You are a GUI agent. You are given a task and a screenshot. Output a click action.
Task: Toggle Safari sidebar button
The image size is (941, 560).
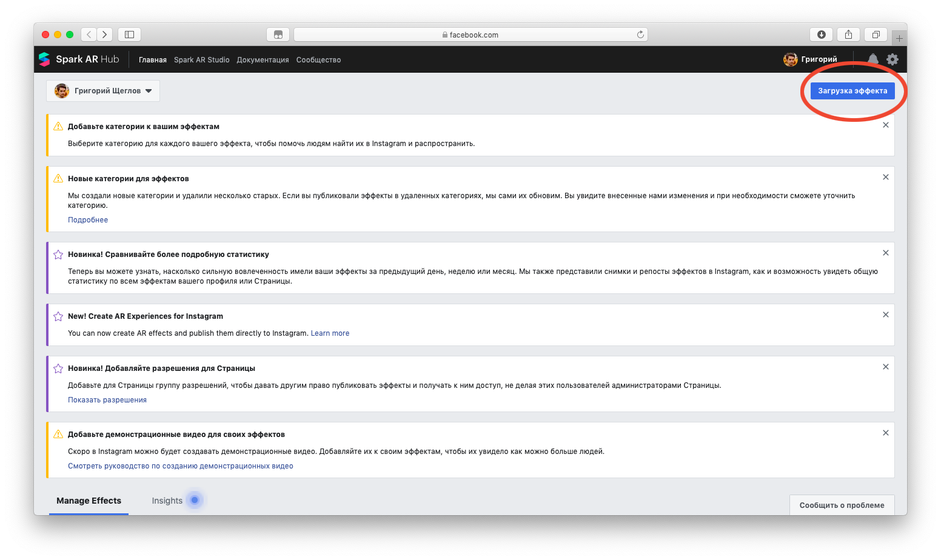click(129, 35)
